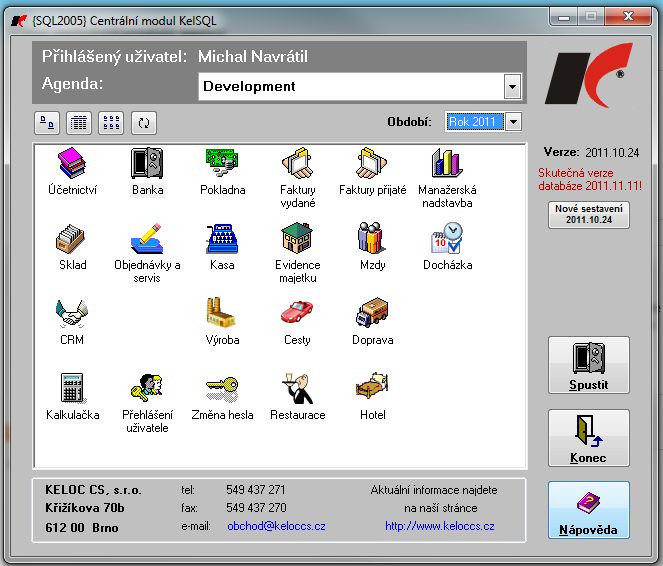The width and height of the screenshot is (663, 566).
Task: Click the Michal Navrátil user name
Action: pos(253,56)
